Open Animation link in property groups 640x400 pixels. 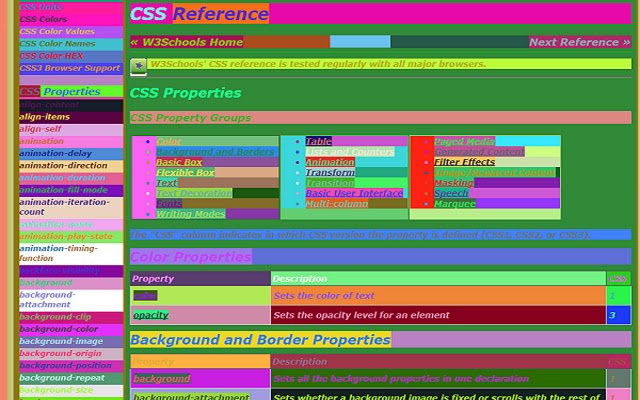pos(330,162)
